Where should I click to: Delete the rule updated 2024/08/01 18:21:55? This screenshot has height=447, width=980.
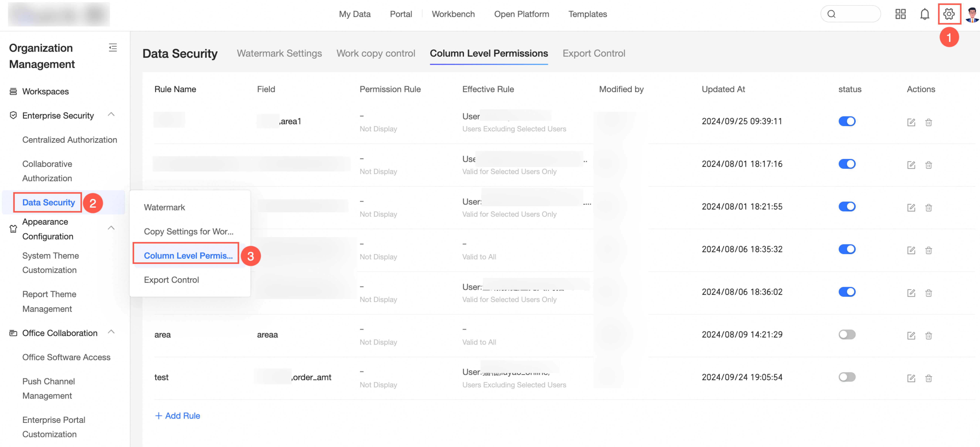(928, 207)
